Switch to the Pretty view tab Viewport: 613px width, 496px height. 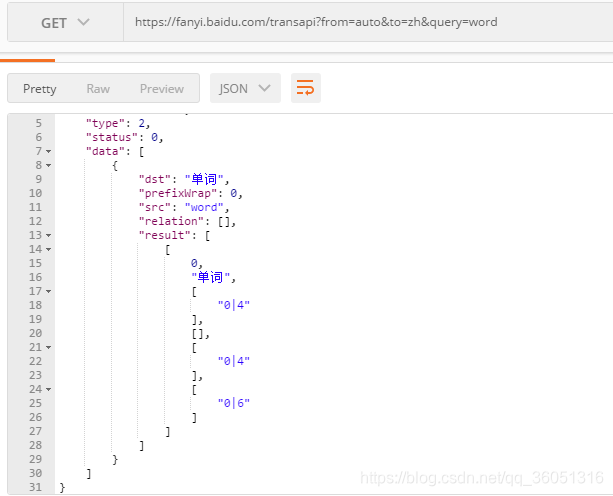[39, 89]
